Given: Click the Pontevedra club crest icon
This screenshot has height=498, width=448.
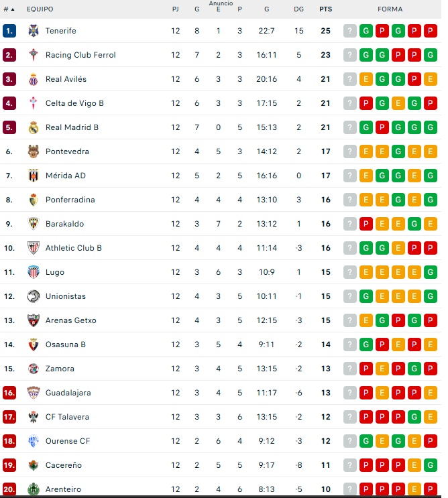Looking at the screenshot, I should pyautogui.click(x=34, y=151).
